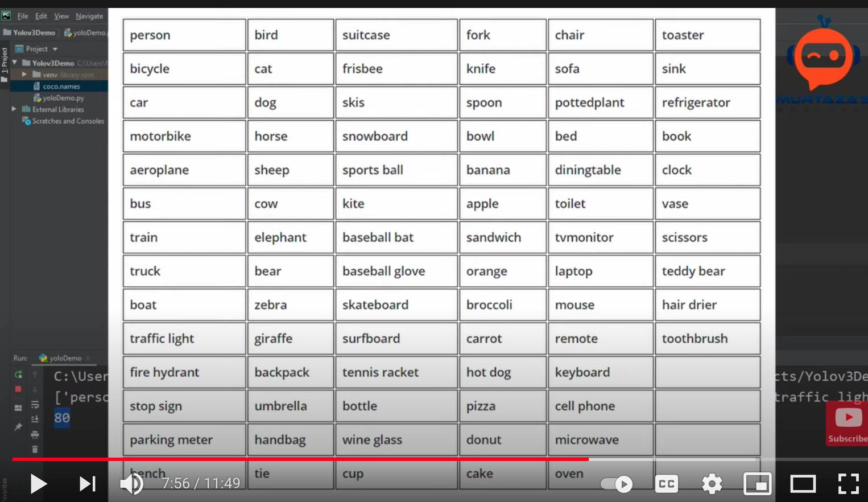
Task: Toggle the autoplay switch
Action: [x=617, y=484]
